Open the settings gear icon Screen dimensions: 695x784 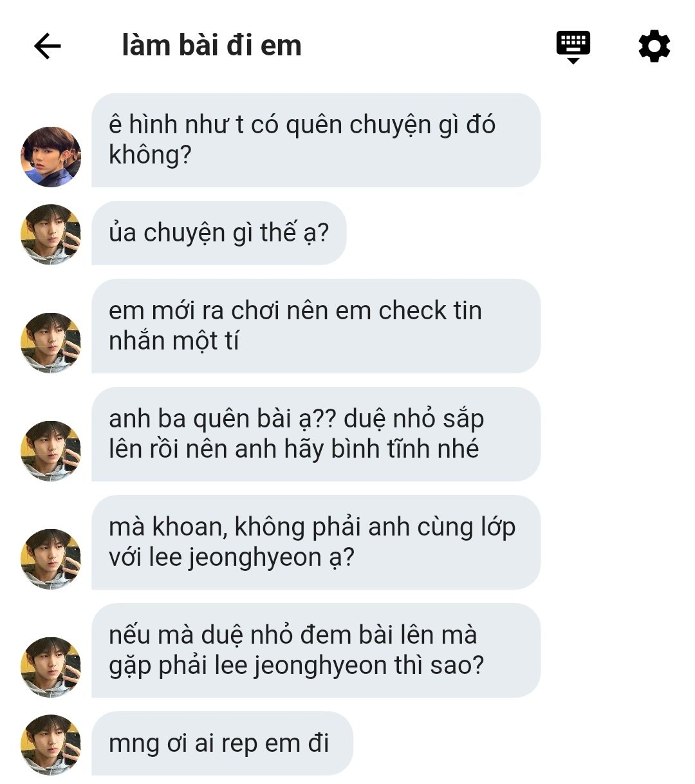pyautogui.click(x=654, y=46)
